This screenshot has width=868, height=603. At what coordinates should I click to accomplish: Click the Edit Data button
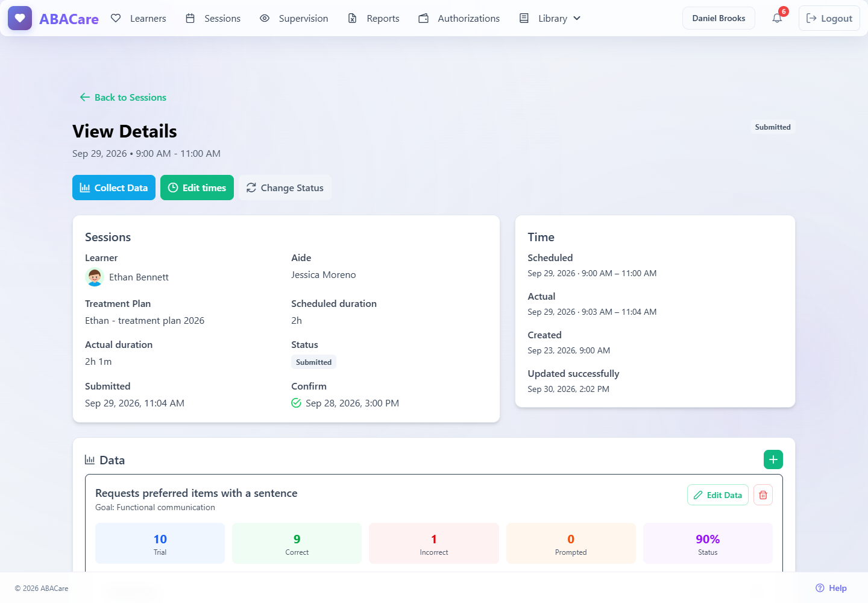point(718,495)
